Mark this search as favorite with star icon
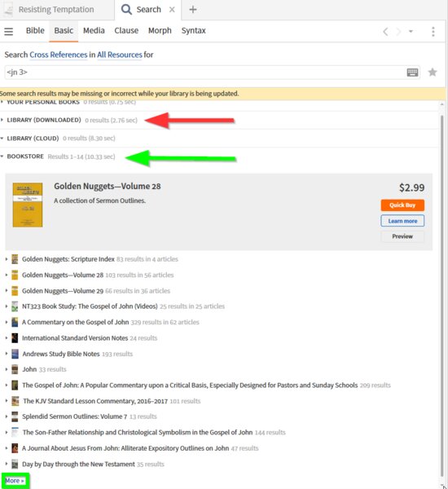This screenshot has height=489, width=448. [433, 73]
